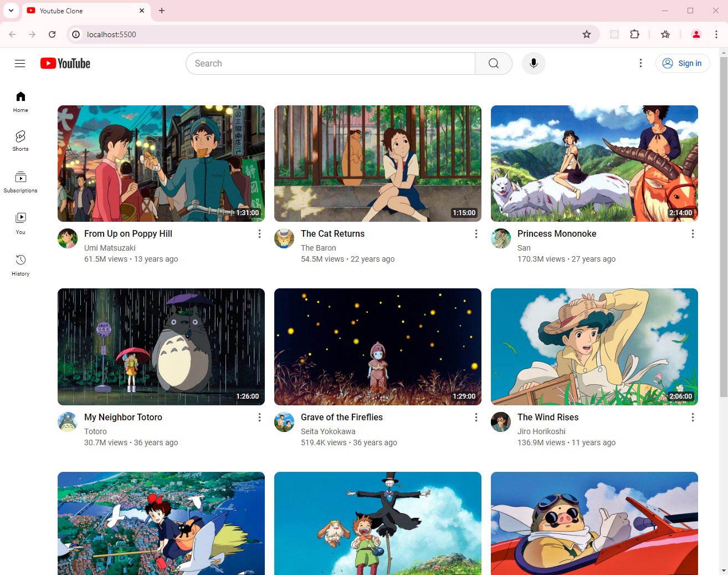Click San channel avatar
This screenshot has height=575, width=728.
[501, 238]
